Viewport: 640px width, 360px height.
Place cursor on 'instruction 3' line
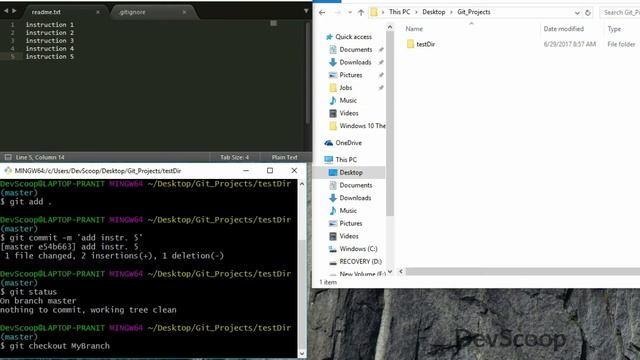pos(50,40)
